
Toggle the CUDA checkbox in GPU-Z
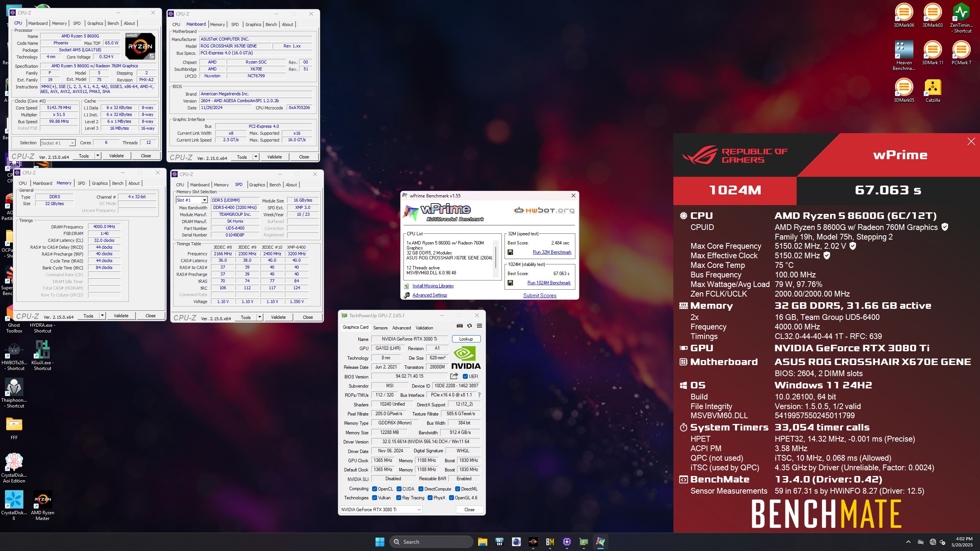coord(399,489)
